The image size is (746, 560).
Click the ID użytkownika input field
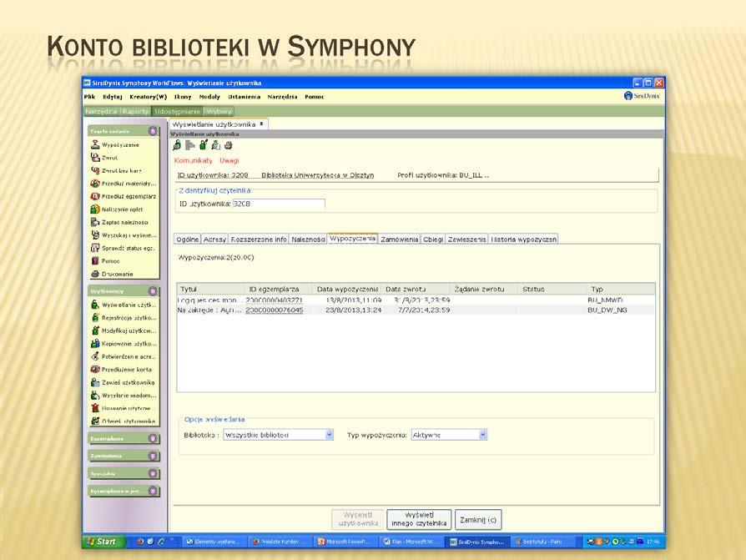click(279, 204)
